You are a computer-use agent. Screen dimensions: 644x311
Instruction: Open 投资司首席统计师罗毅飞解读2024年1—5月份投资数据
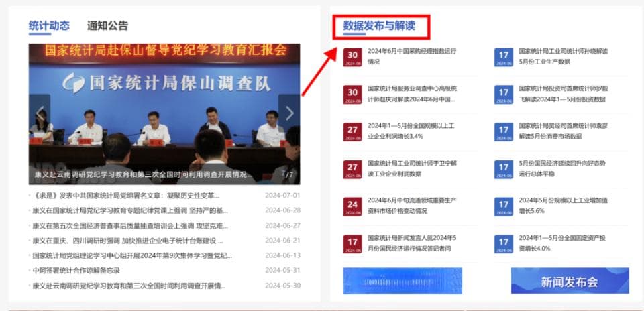pos(563,94)
